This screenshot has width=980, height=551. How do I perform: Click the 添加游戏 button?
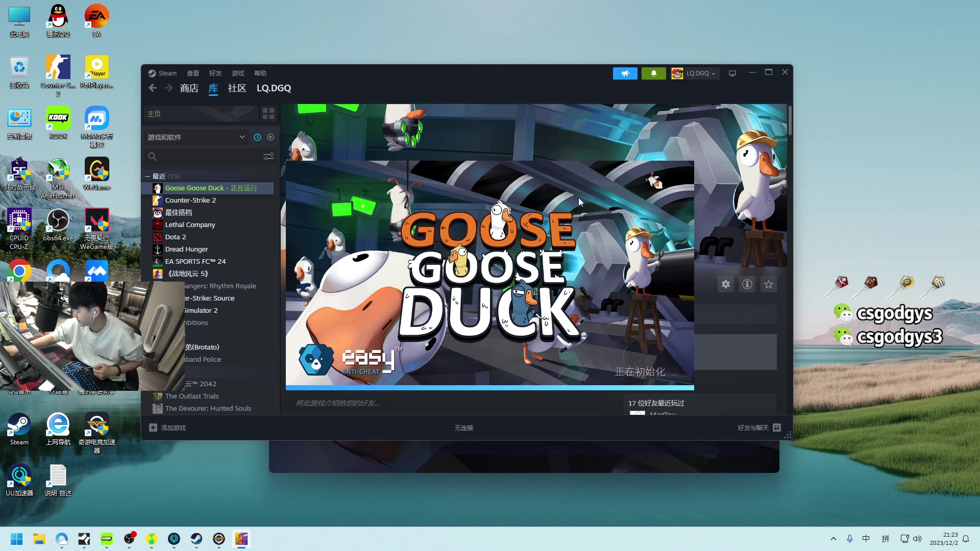pyautogui.click(x=168, y=428)
